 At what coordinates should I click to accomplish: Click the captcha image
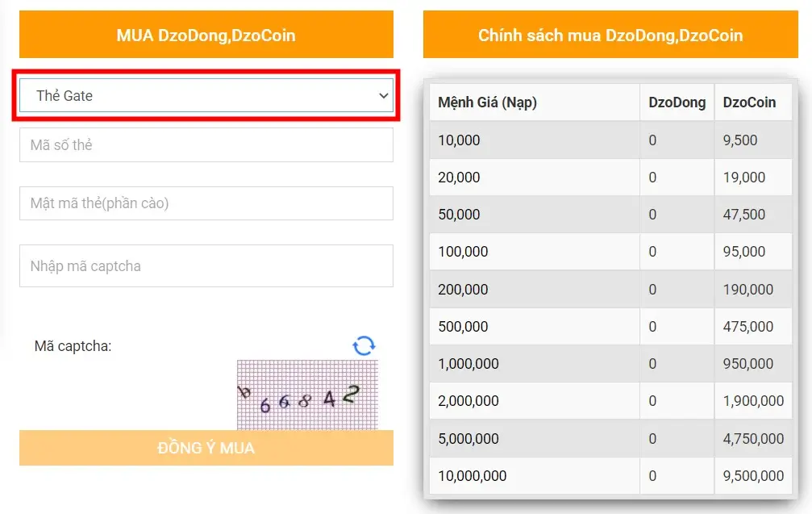click(x=306, y=395)
